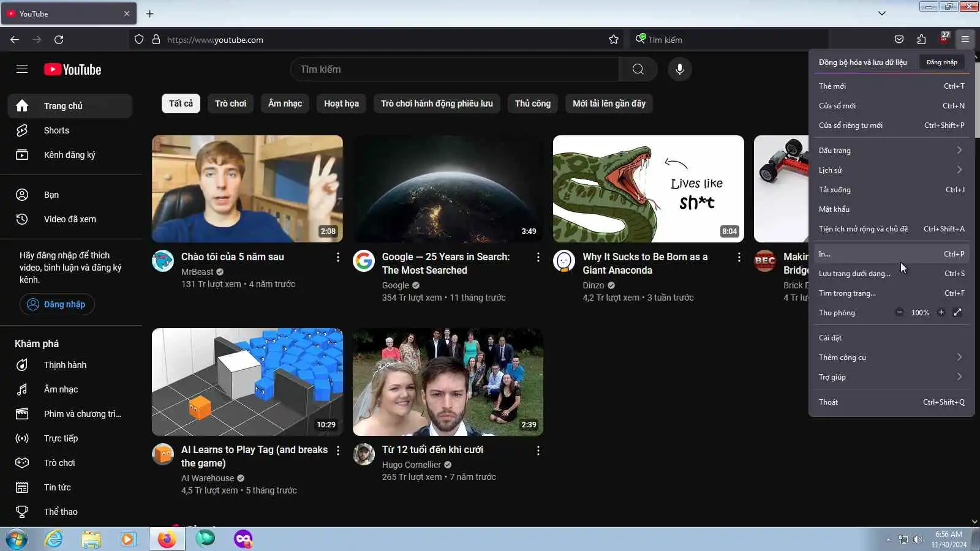Screen dimensions: 980x551
Task: Activate voice search microphone
Action: 680,69
